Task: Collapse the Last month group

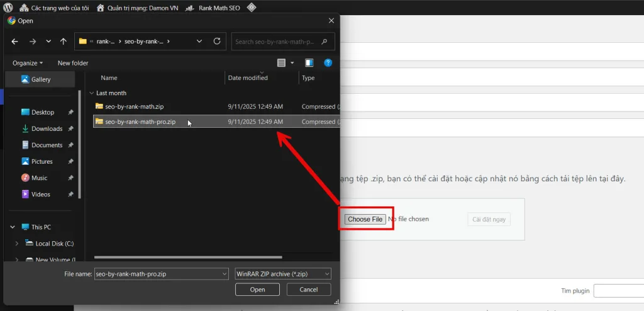Action: [92, 93]
